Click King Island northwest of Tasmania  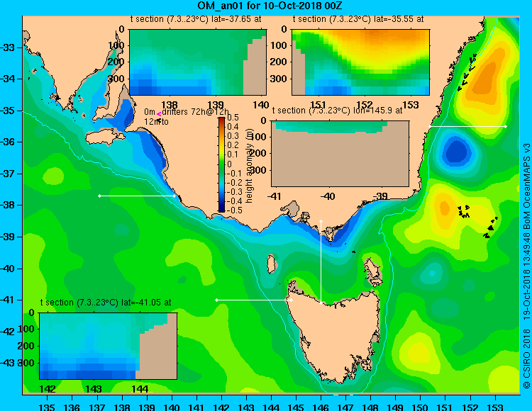(x=271, y=264)
